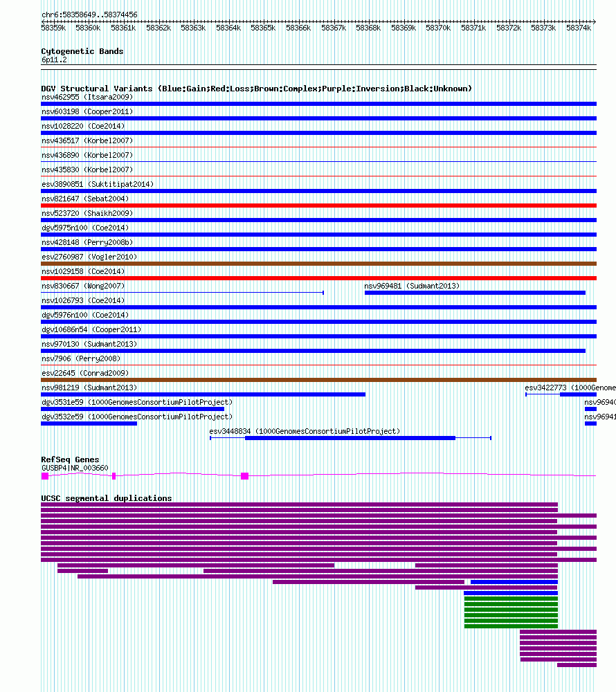Screen dimensions: 616x692
Task: Select topmost purple segmental duplication bar
Action: tap(299, 504)
